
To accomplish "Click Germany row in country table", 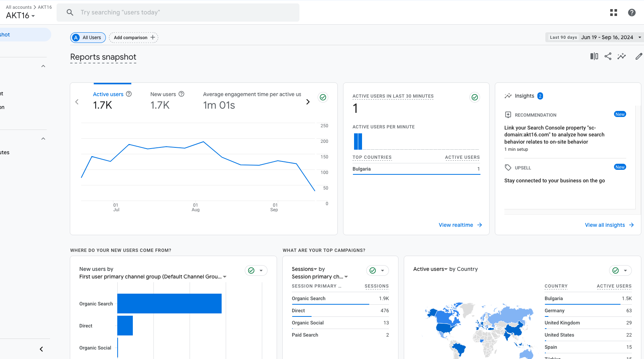I will tap(588, 311).
